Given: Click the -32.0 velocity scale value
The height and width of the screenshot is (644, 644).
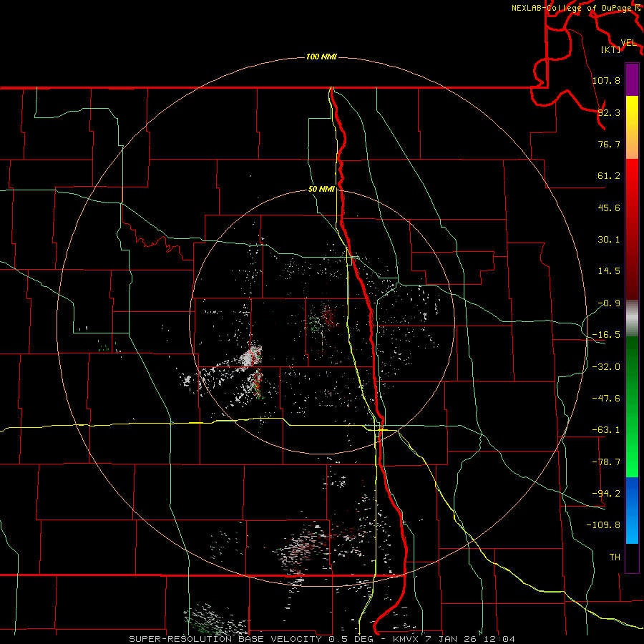Looking at the screenshot, I should [x=606, y=367].
